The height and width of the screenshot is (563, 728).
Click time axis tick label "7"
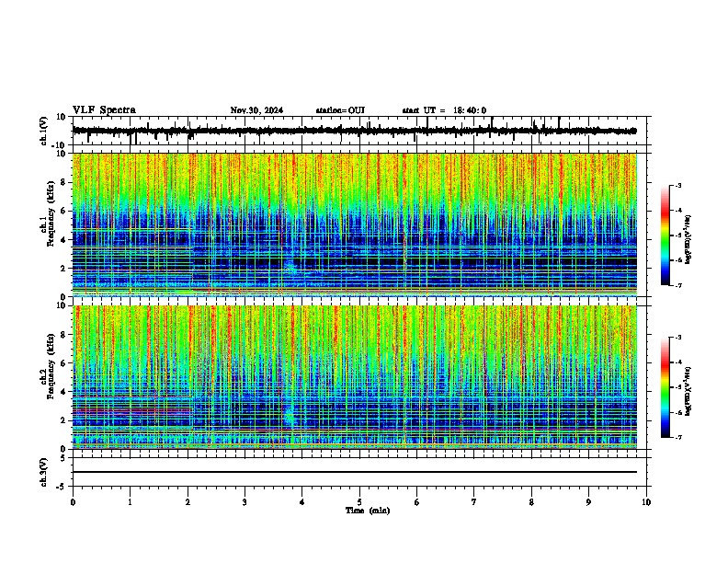(x=474, y=502)
